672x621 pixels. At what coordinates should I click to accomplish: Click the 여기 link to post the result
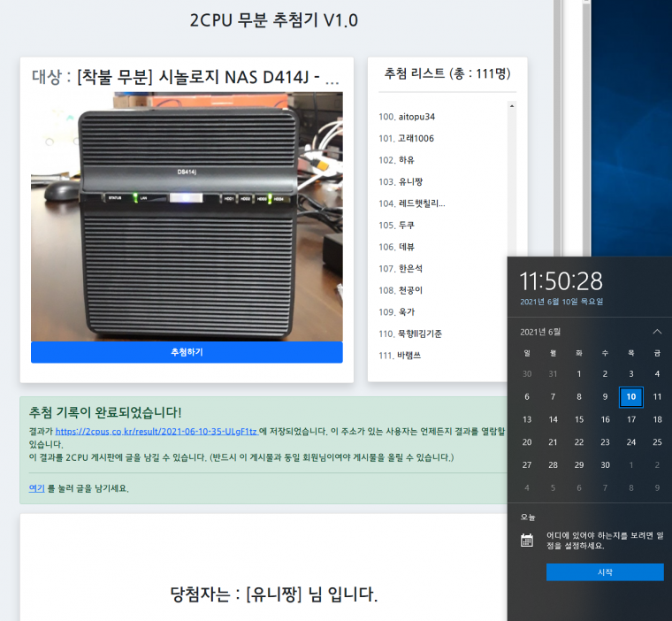pos(36,488)
